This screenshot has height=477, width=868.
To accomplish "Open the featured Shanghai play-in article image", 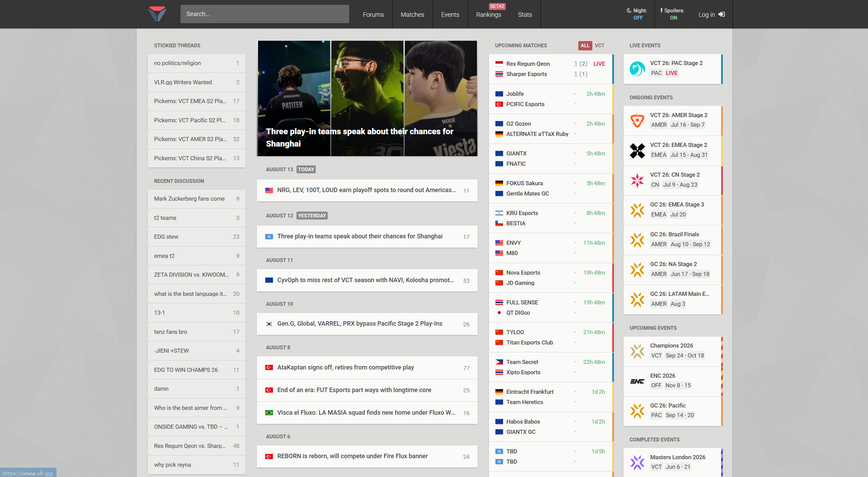I will point(367,99).
